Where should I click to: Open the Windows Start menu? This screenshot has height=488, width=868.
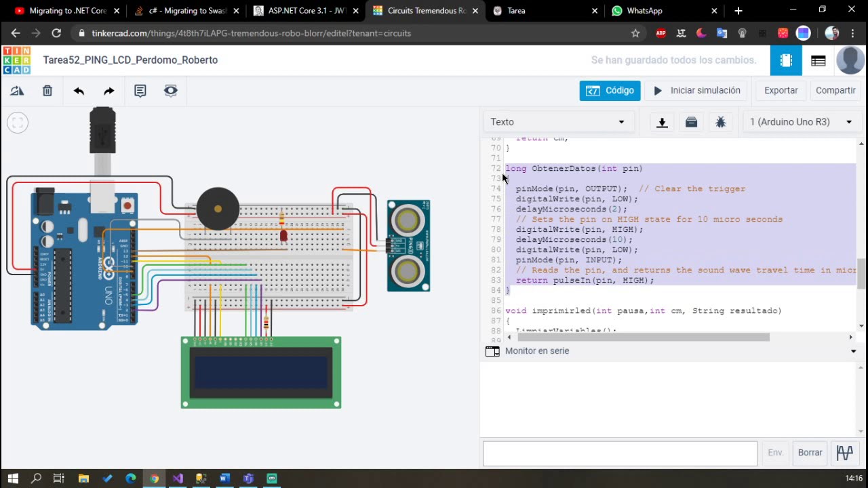coord(13,479)
